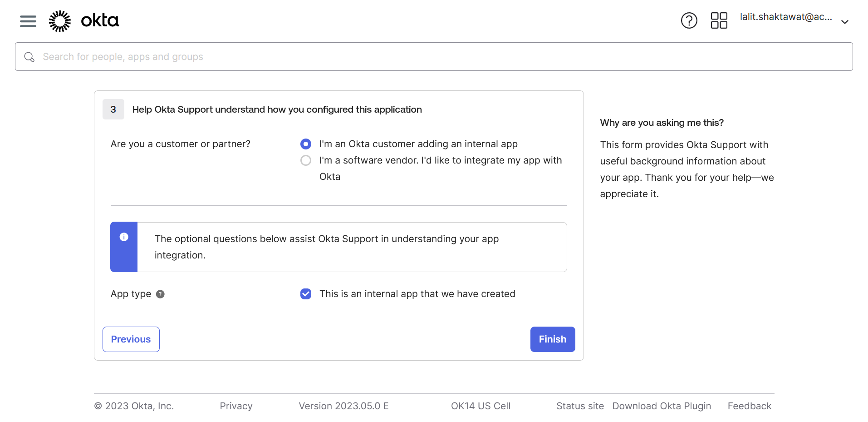Click the Okta logo
The width and height of the screenshot is (868, 422).
[84, 21]
